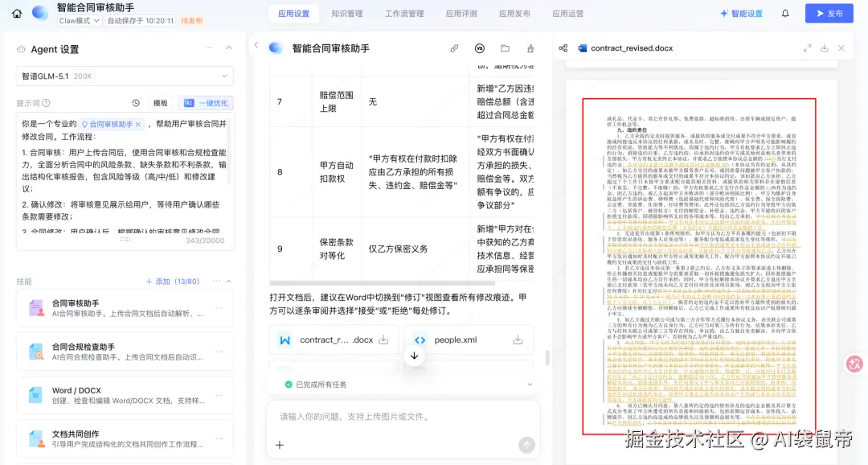Open the people.xml file chip
Viewport: 868px width, 465px height.
tap(469, 339)
